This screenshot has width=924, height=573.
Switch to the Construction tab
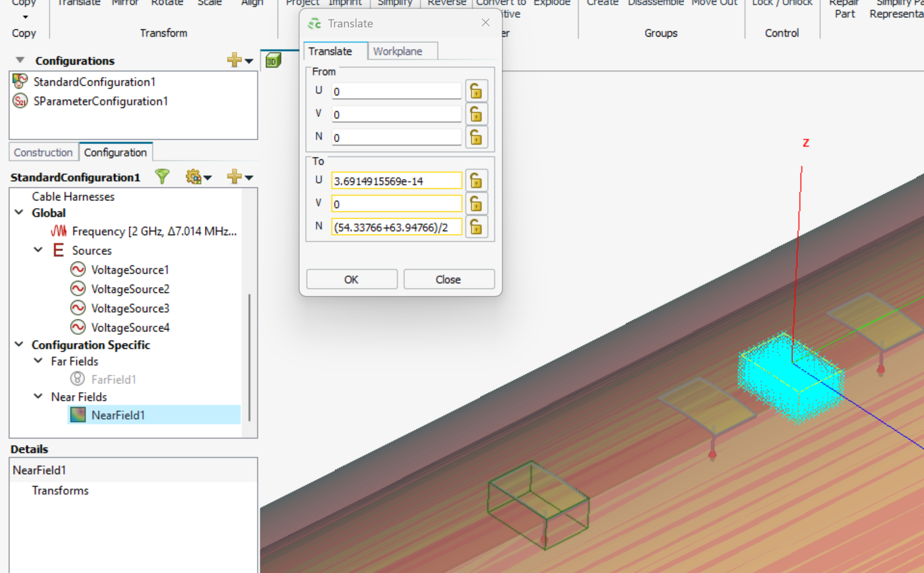[43, 153]
